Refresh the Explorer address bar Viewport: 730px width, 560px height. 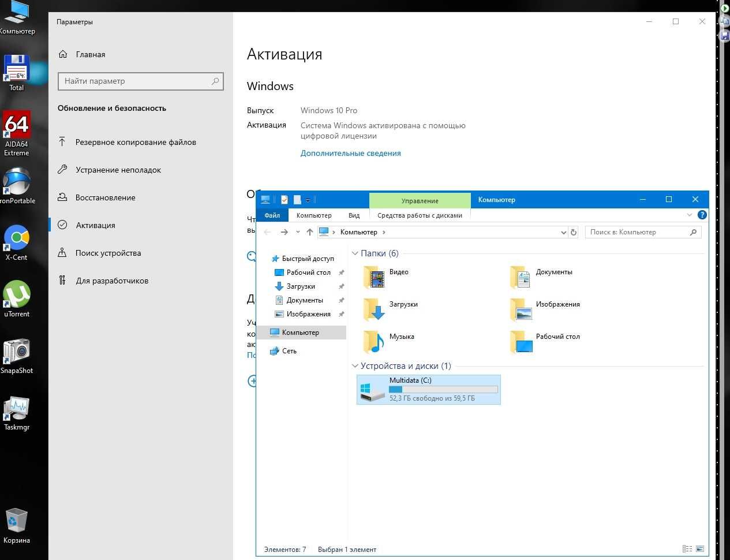pyautogui.click(x=574, y=232)
